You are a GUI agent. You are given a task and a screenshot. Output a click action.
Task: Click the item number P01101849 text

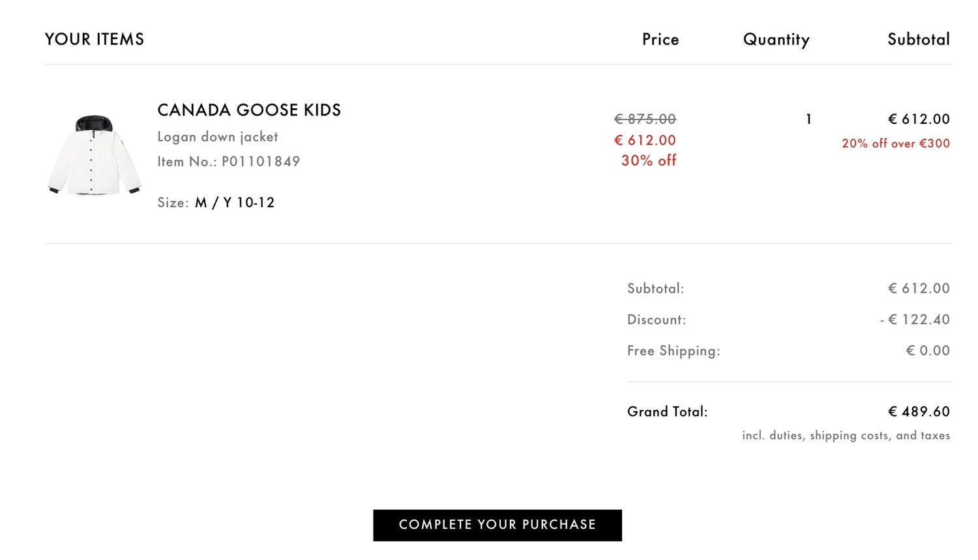coord(228,162)
